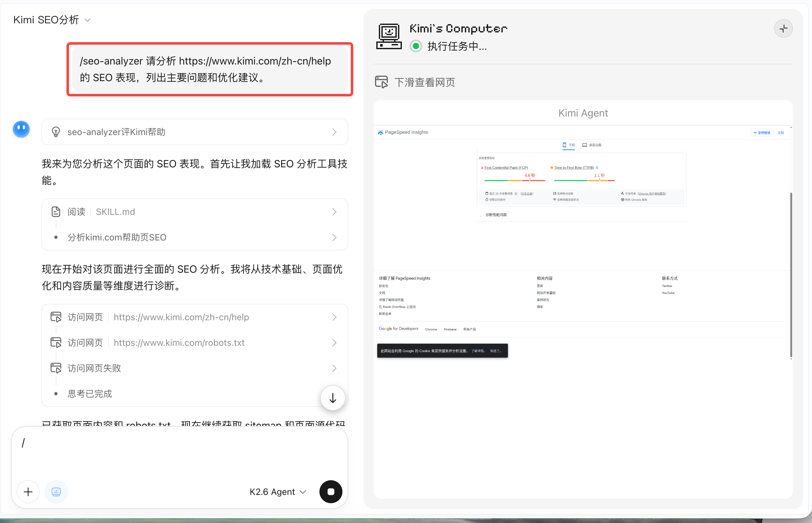The height and width of the screenshot is (523, 812).
Task: Expand the seo-analyzer评Kimi帮助 thinking row
Action: click(x=195, y=132)
